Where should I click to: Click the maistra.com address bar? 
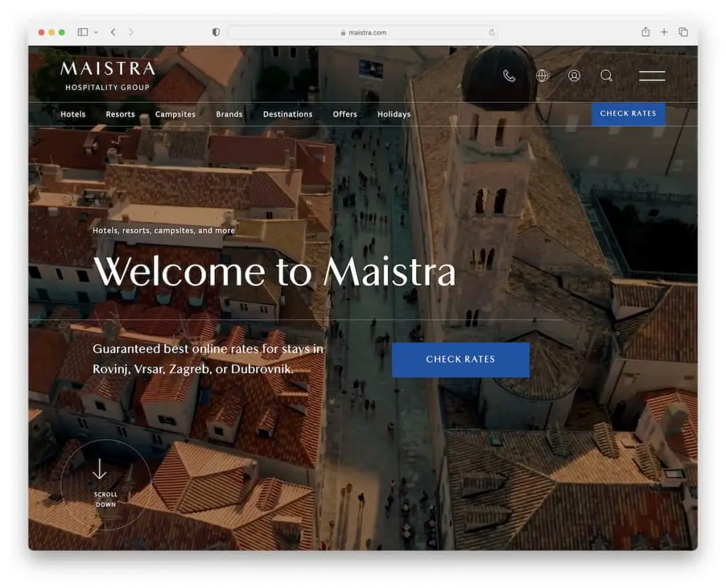click(x=363, y=33)
